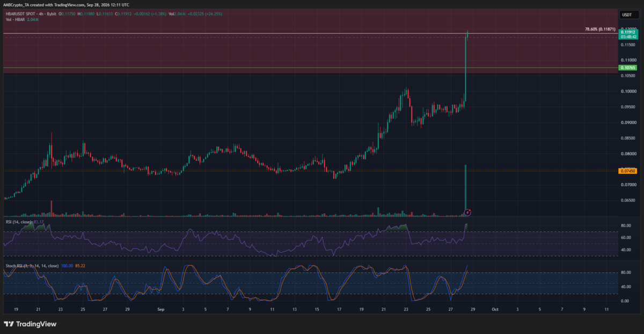Image resolution: width=644 pixels, height=334 pixels.
Task: Open the USDT currency selector
Action: pos(626,15)
